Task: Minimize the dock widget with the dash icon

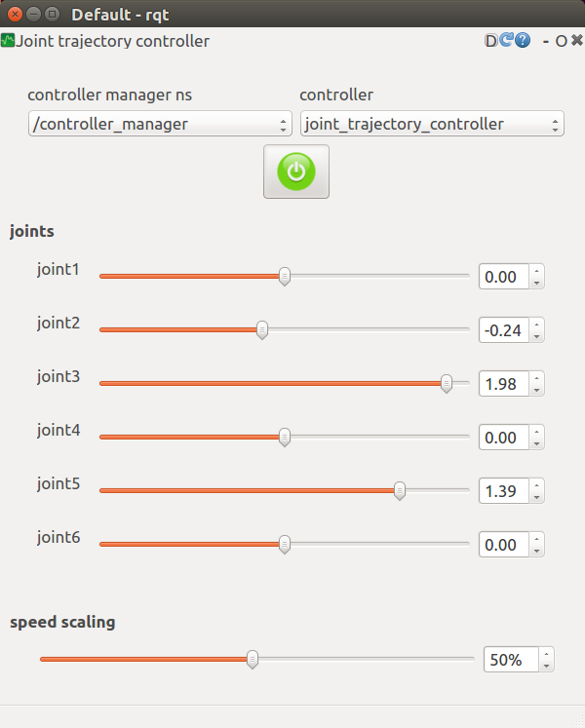Action: click(x=547, y=41)
